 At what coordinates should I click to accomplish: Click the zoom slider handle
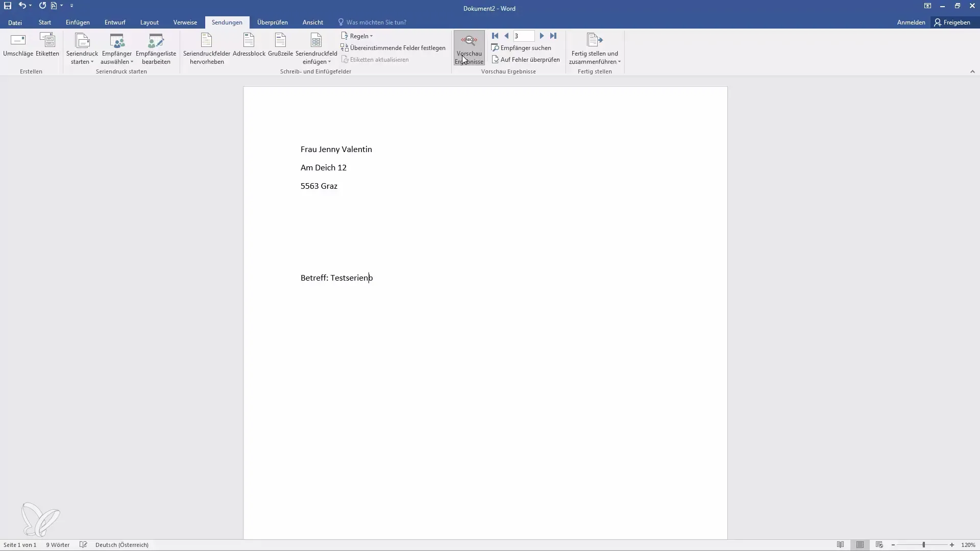click(923, 545)
